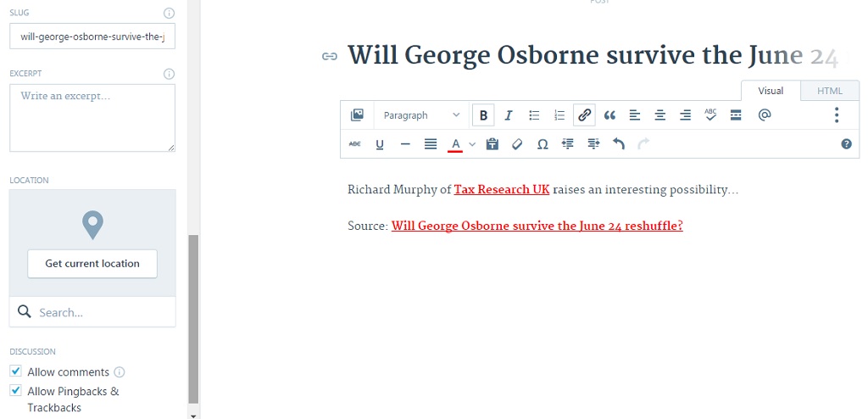Click the Excerpt info icon
868x419 pixels.
pos(170,74)
